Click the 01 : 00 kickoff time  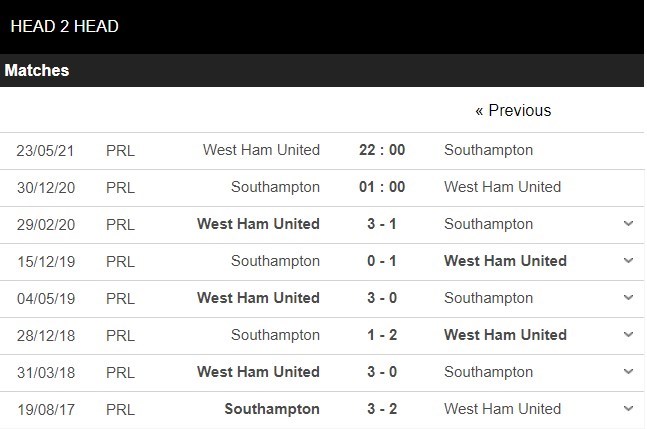[x=382, y=187]
